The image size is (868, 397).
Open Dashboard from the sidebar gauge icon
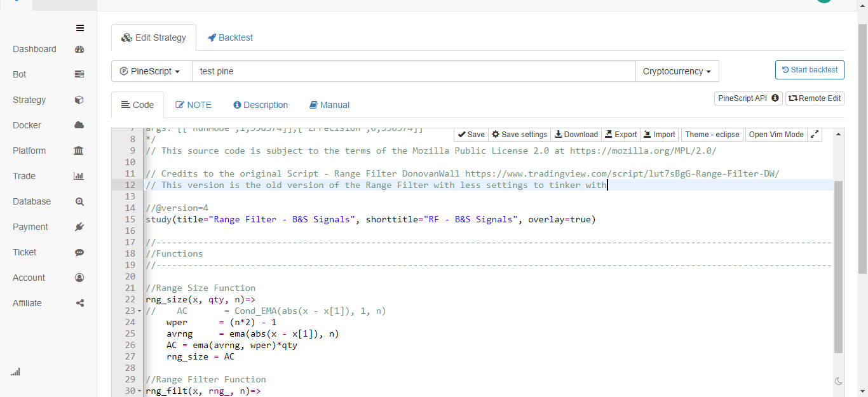click(79, 49)
